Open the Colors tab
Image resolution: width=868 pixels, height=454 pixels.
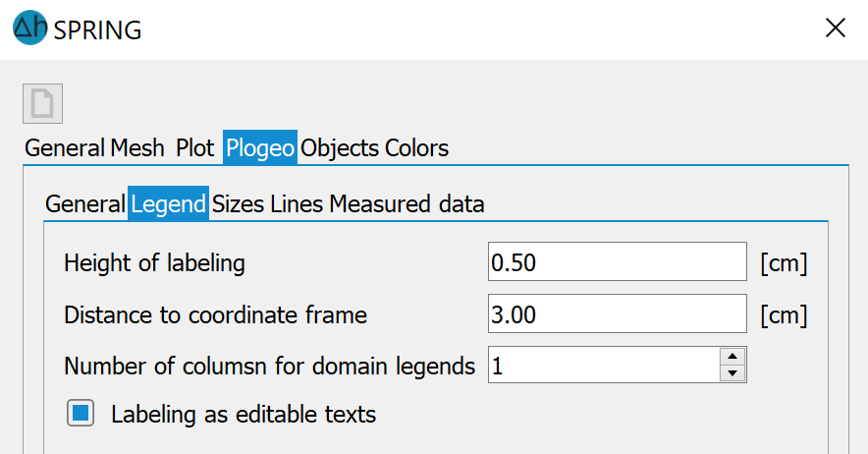coord(417,148)
